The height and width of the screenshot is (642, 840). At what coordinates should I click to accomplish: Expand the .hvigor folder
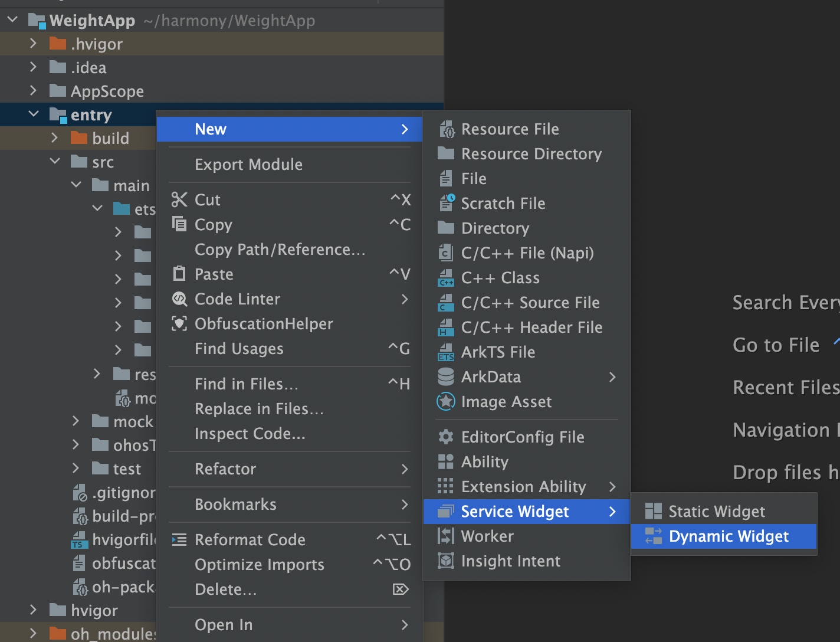pos(33,44)
